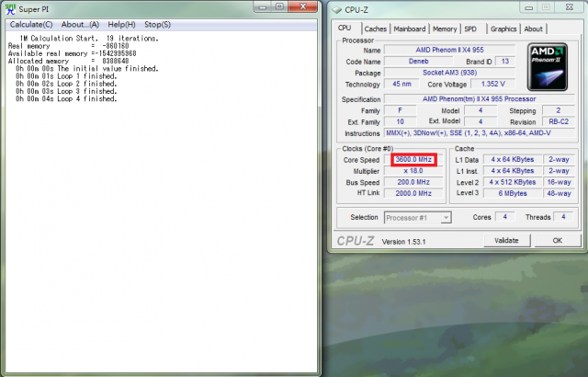Screen dimensions: 588x377
Task: Click the Specification field text
Action: 479,99
